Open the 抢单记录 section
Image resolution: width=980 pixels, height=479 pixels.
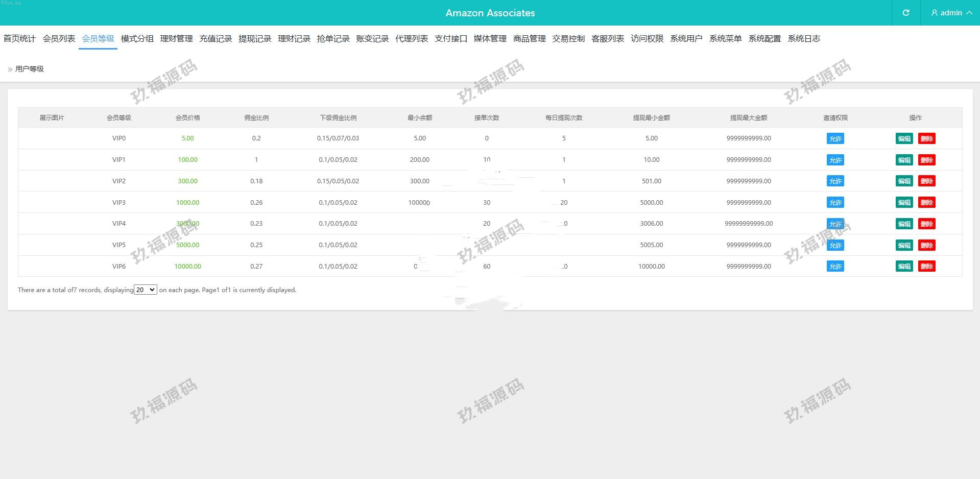tap(332, 38)
